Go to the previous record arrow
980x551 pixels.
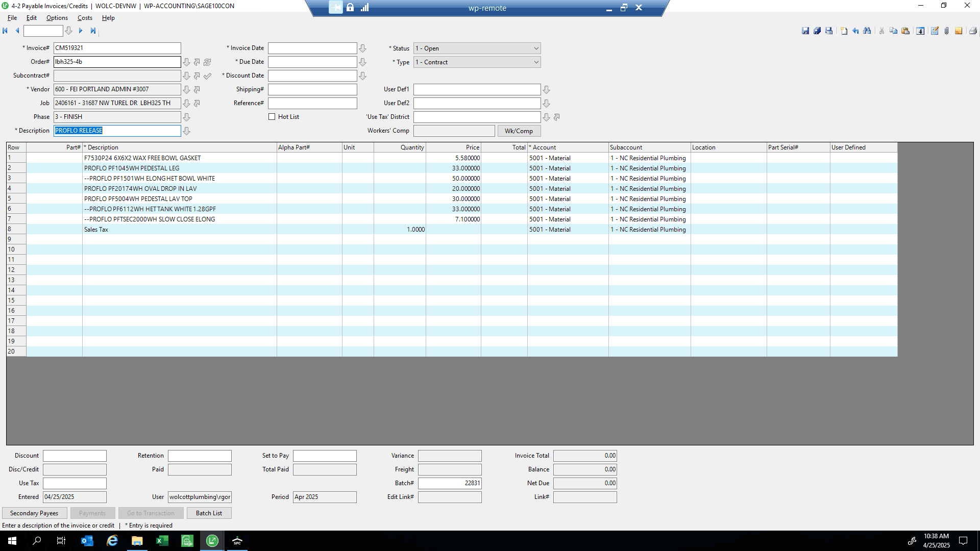click(x=17, y=31)
